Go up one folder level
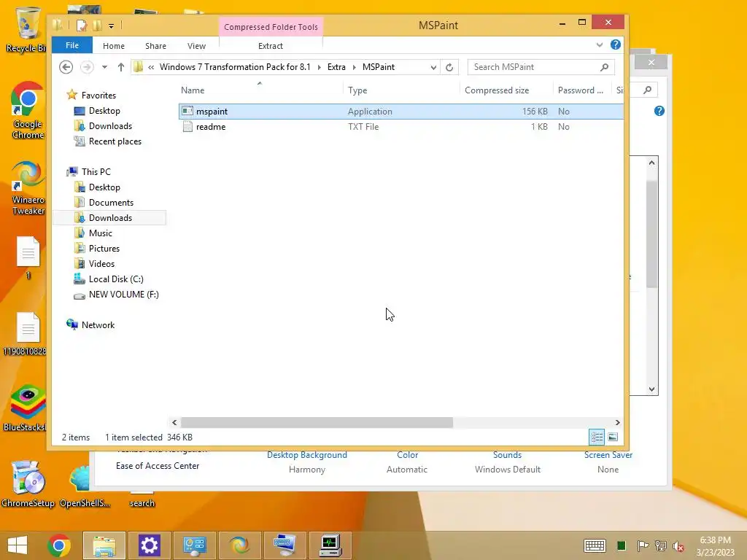 121,67
